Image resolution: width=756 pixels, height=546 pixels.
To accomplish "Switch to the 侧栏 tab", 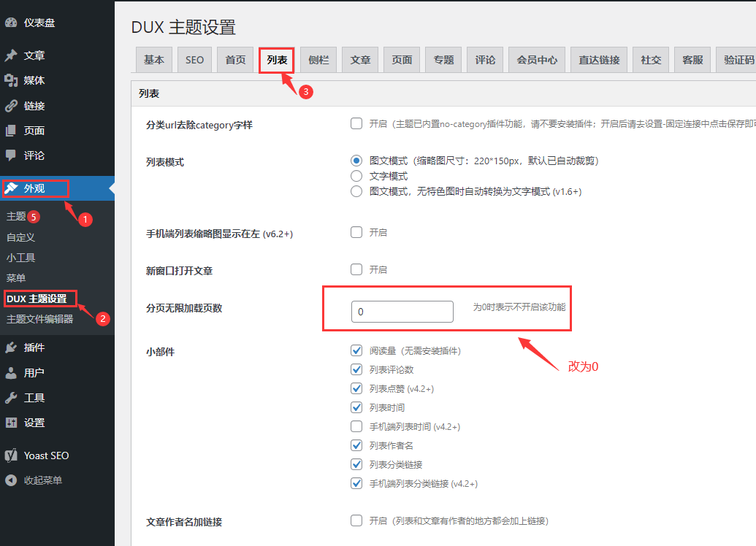I will point(318,60).
